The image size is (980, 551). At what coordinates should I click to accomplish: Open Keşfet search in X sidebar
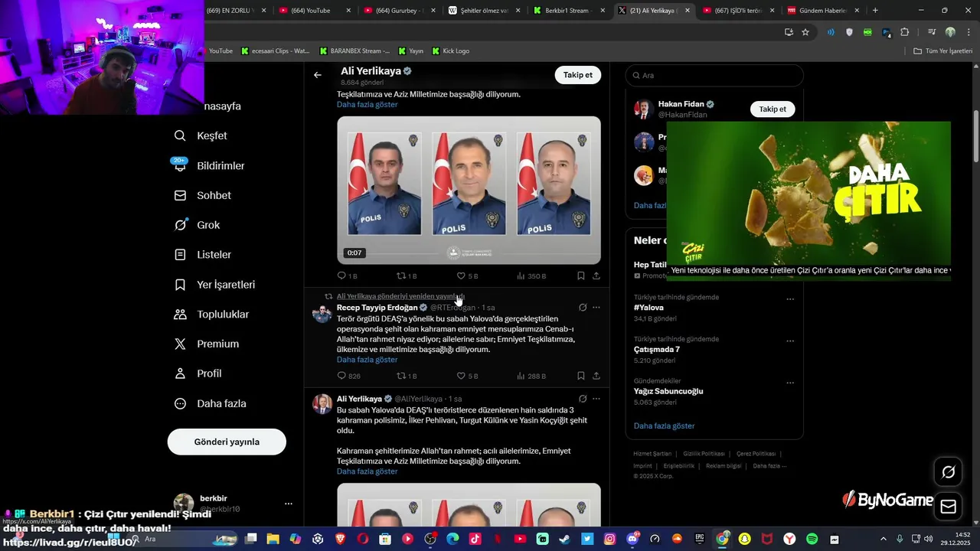click(x=201, y=135)
